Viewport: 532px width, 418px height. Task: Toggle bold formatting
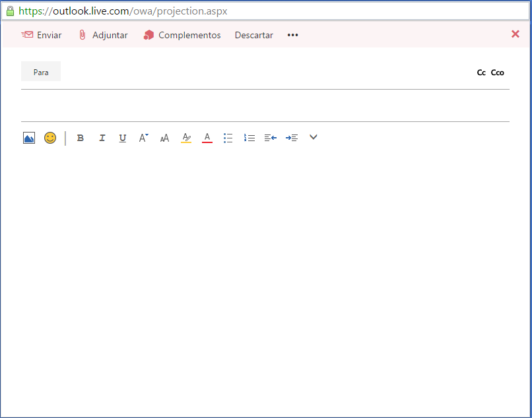(81, 138)
